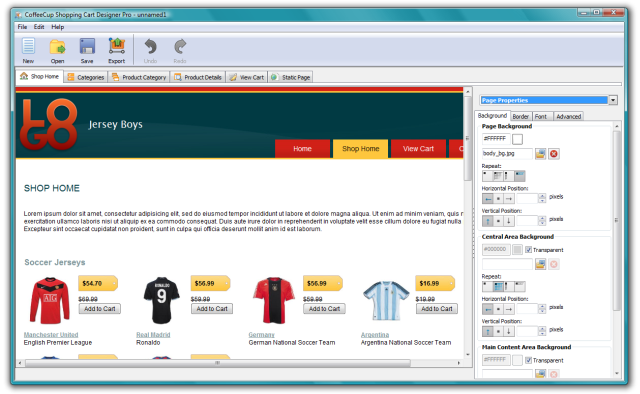Select center vertical position for Page Background

pos(498,221)
